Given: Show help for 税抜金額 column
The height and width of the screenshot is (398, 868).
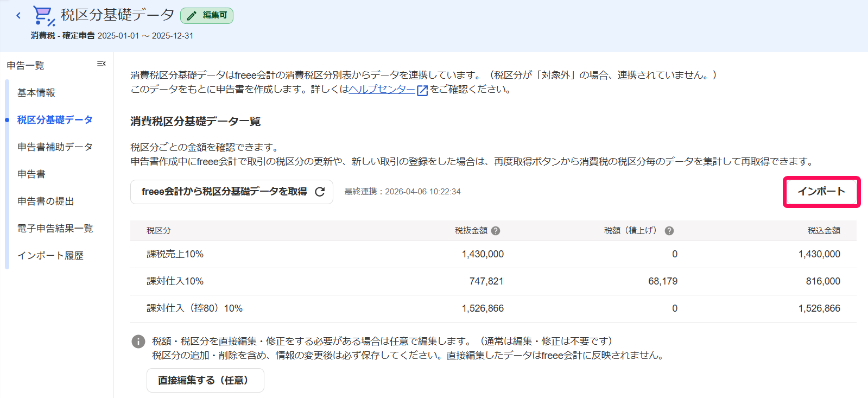Looking at the screenshot, I should 496,231.
